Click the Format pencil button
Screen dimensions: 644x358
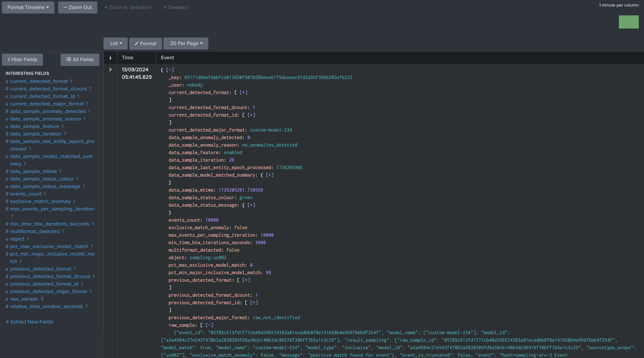pyautogui.click(x=146, y=43)
